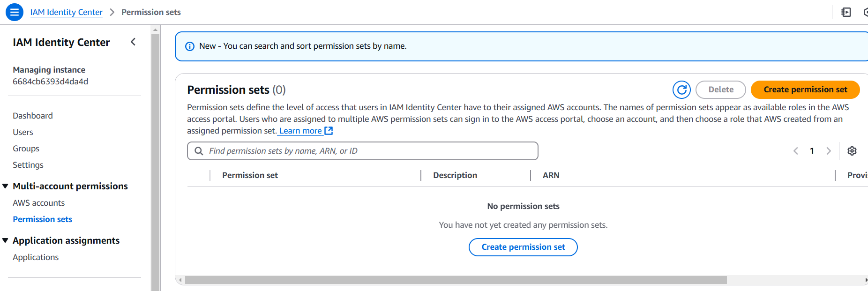
Task: Open the CloudShell icon in the top bar
Action: click(846, 12)
